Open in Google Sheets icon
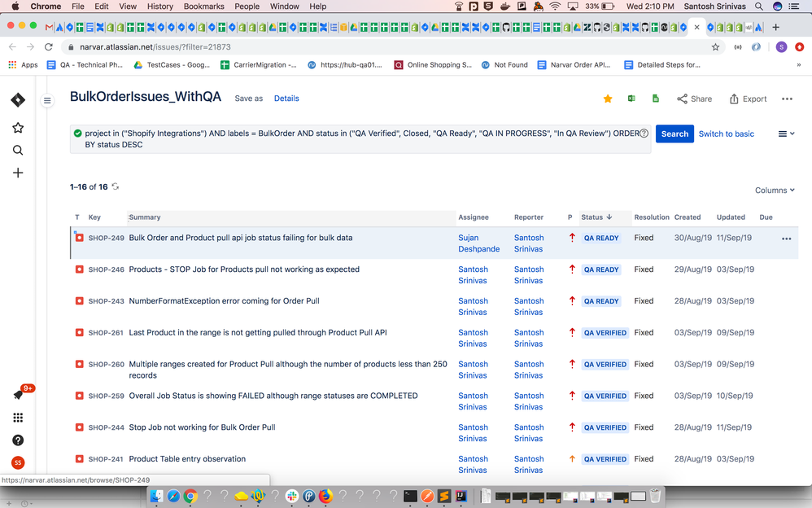This screenshot has height=508, width=812. (x=656, y=99)
